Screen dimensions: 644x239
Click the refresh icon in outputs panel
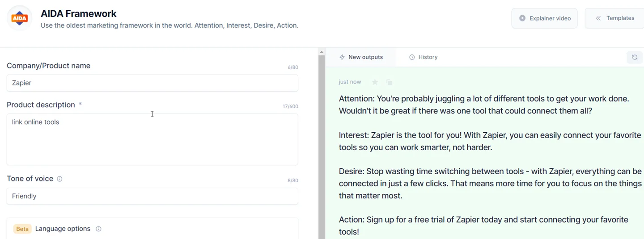click(x=635, y=57)
